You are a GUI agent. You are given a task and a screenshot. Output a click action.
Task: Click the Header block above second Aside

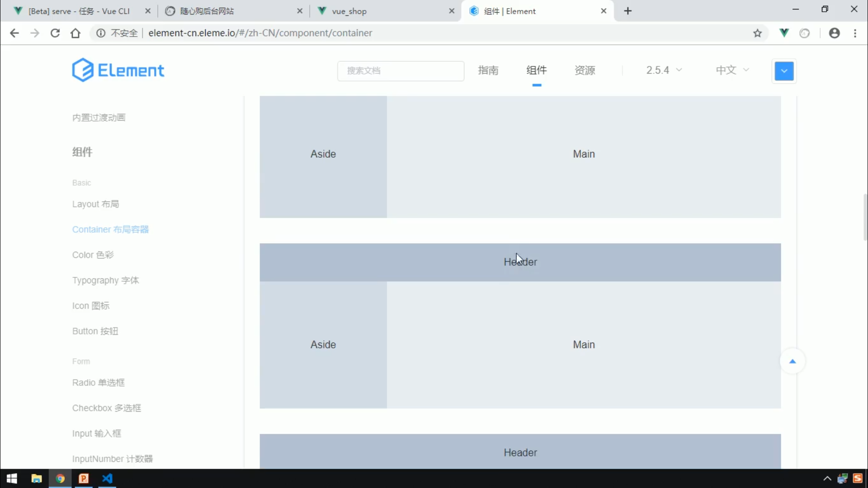pyautogui.click(x=520, y=262)
